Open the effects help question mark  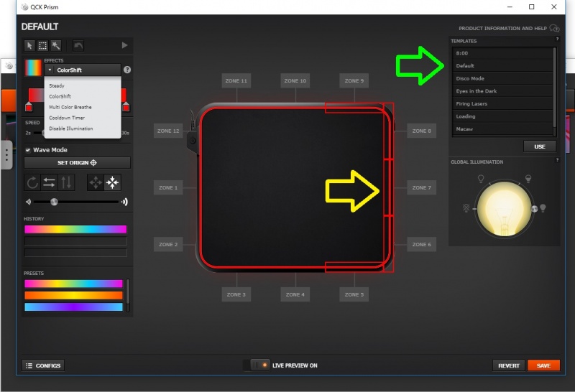[x=127, y=70]
